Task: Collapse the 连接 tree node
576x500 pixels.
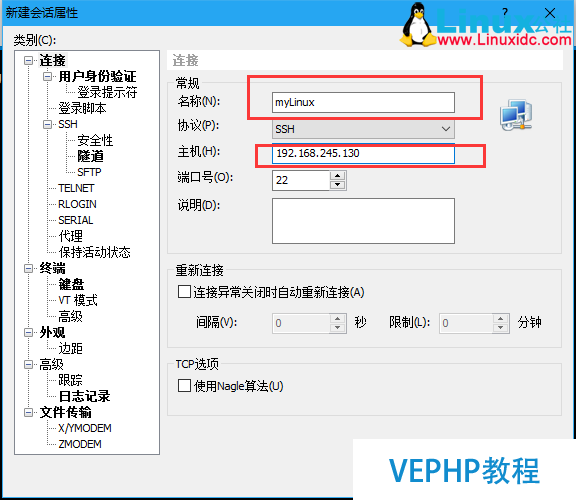Action: (28, 60)
